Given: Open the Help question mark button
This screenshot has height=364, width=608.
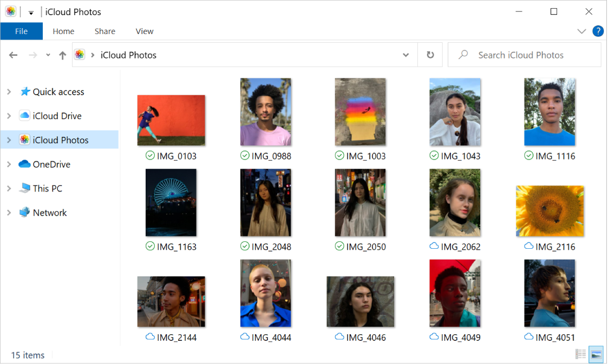Looking at the screenshot, I should (x=598, y=31).
